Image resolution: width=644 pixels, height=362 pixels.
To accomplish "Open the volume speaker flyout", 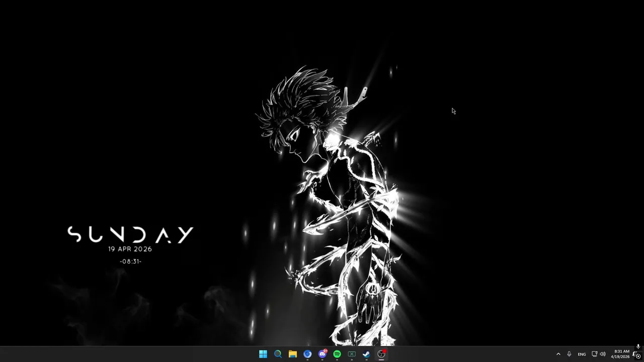I will 603,354.
